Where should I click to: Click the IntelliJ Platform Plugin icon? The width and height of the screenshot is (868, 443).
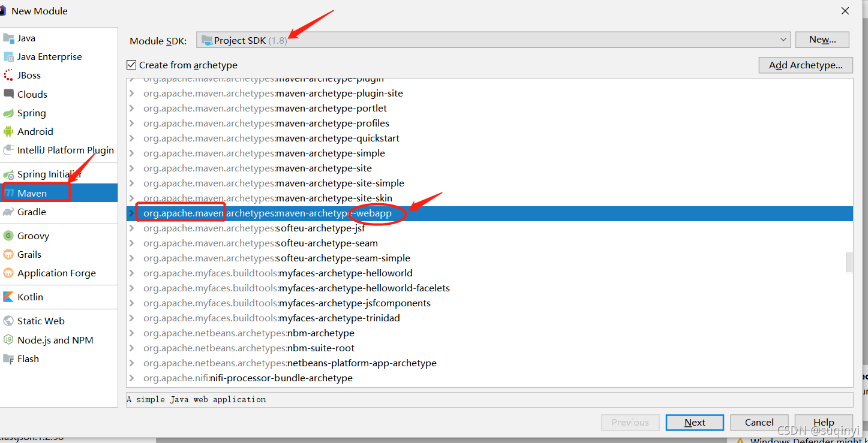[x=8, y=150]
